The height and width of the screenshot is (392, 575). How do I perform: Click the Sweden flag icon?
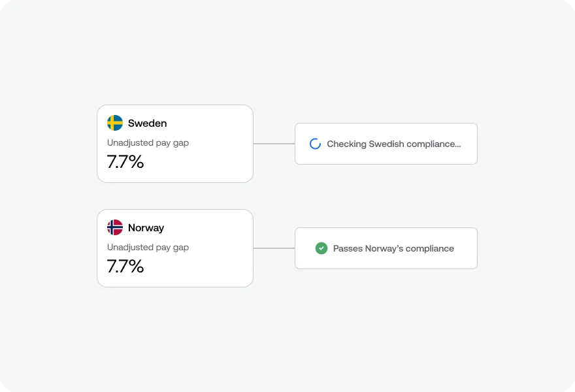pyautogui.click(x=115, y=123)
